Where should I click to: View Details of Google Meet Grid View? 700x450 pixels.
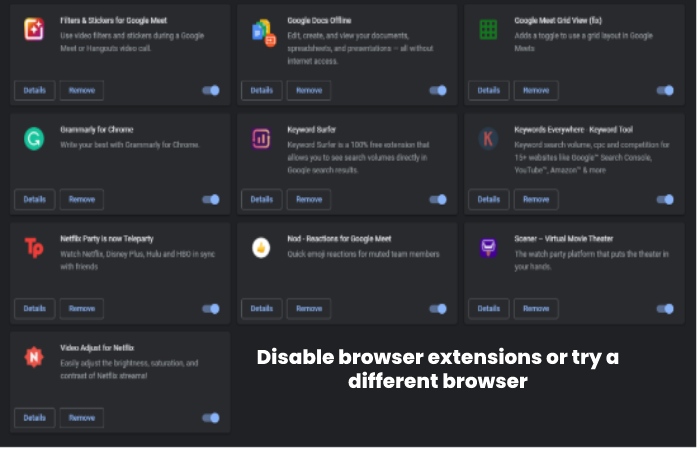coord(489,91)
